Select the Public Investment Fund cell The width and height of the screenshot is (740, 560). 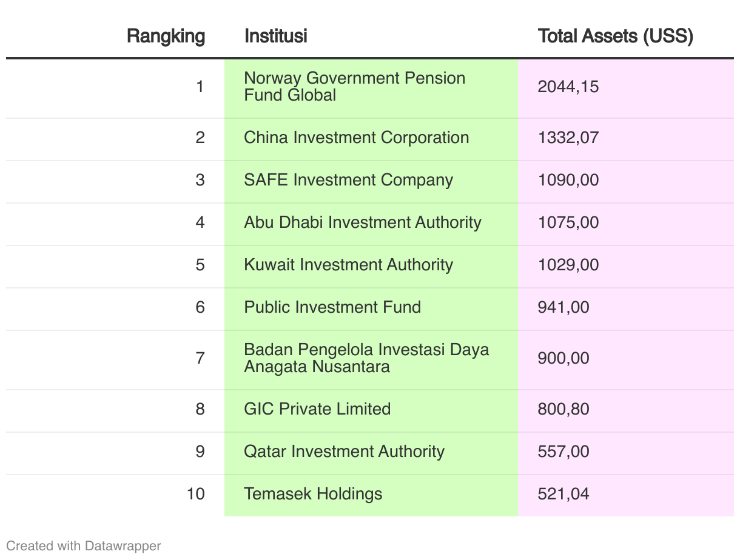(x=332, y=307)
